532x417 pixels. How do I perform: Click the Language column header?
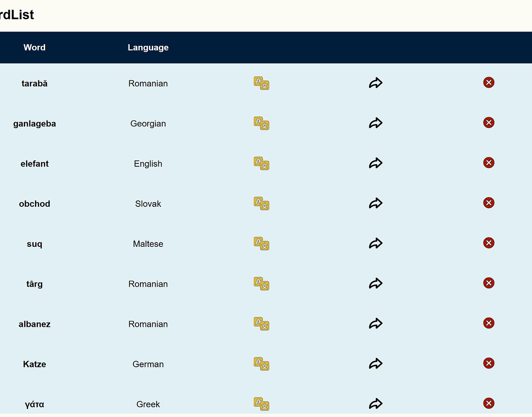[x=148, y=48]
